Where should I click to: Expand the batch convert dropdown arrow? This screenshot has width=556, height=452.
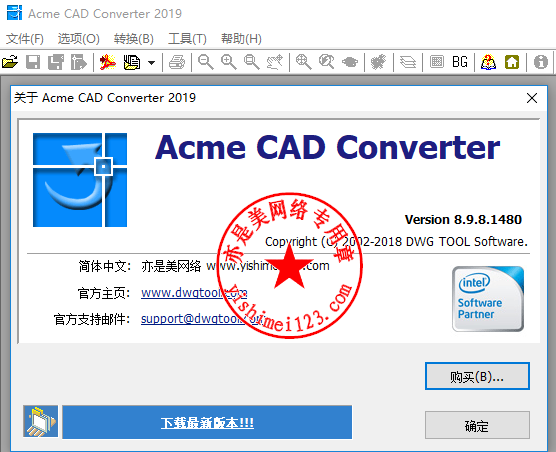pos(151,63)
